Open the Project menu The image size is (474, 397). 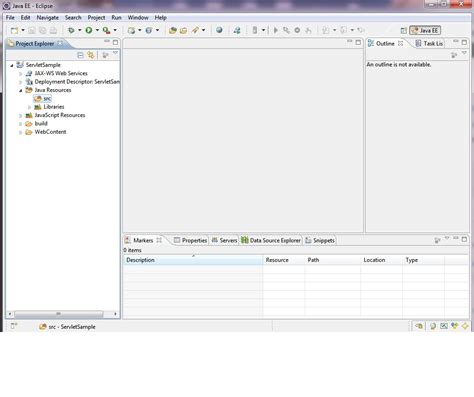(96, 18)
